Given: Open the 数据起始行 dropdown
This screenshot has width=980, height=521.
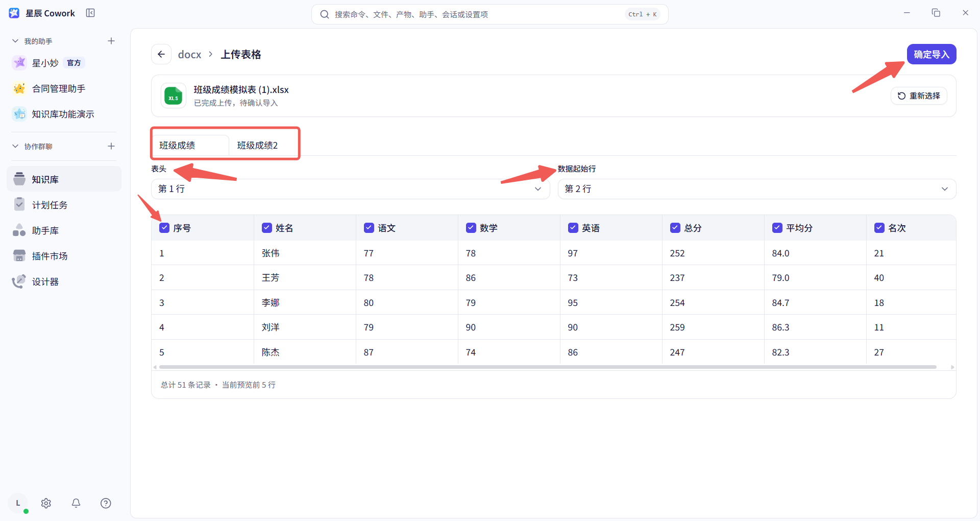Looking at the screenshot, I should (x=757, y=189).
